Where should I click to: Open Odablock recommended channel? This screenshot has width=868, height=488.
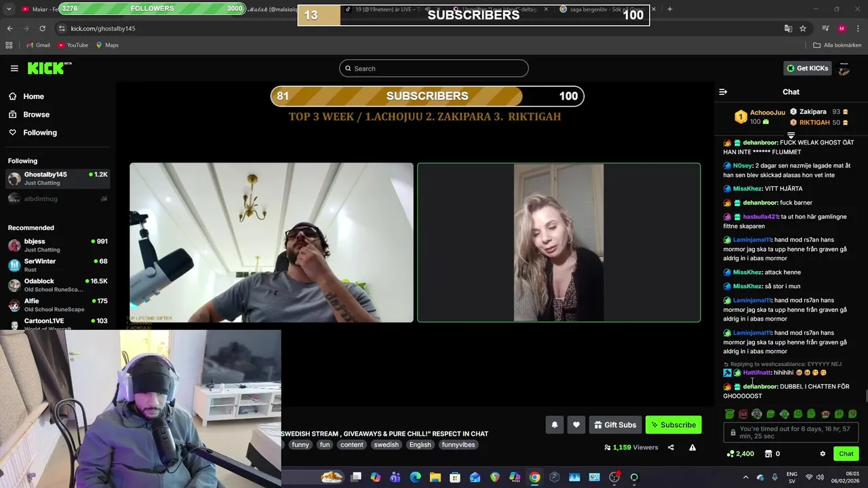tap(58, 285)
